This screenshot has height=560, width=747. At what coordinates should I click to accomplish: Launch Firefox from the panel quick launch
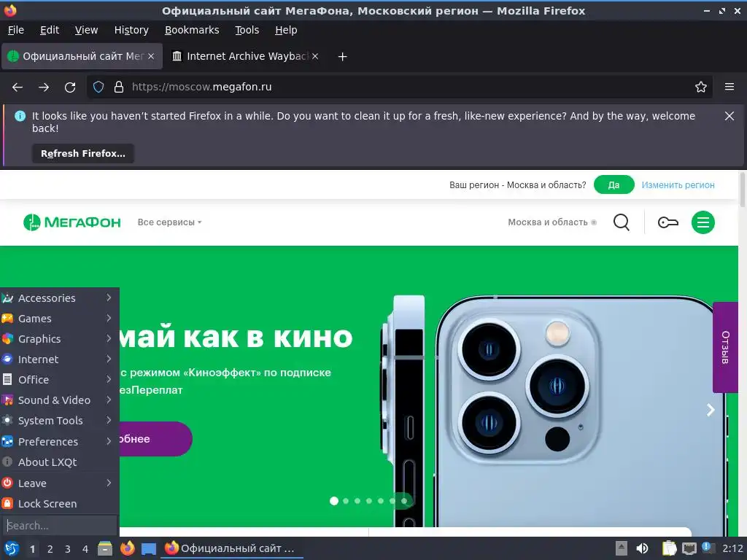127,548
